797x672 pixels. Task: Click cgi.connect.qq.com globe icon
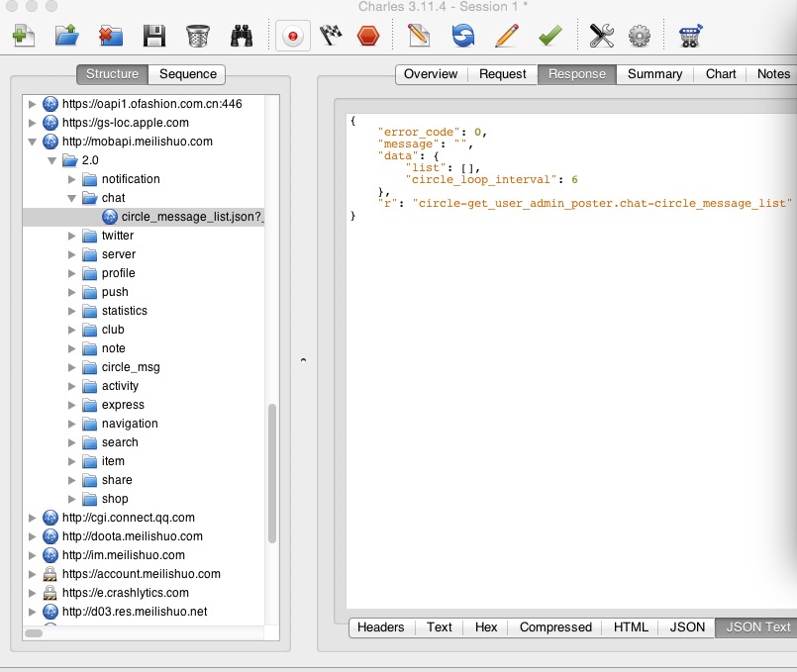pyautogui.click(x=50, y=518)
